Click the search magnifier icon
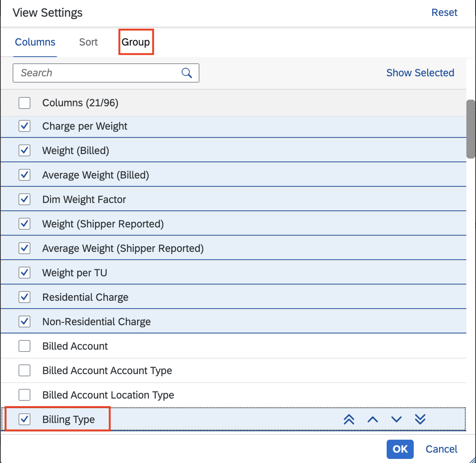Viewport: 476px width, 463px height. (187, 73)
